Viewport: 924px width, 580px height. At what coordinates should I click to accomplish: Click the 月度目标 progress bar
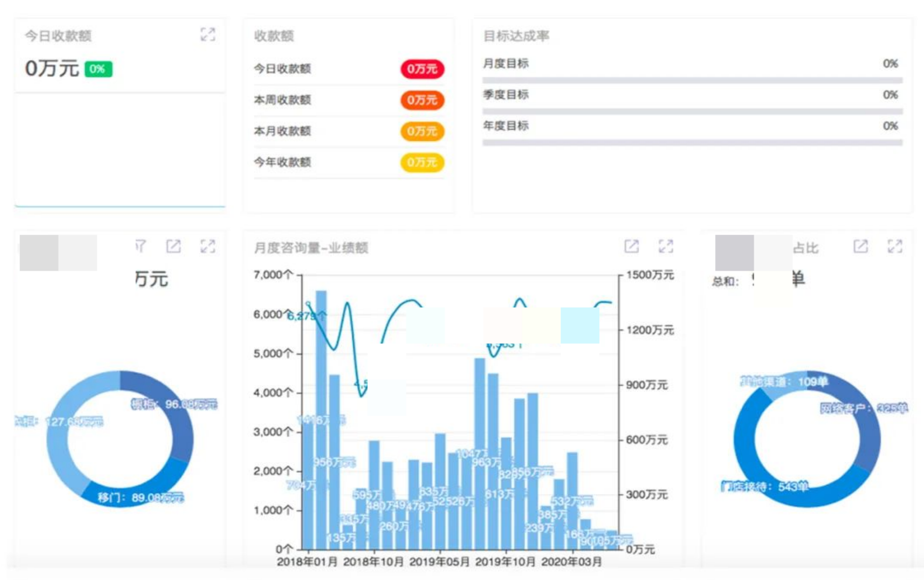(693, 80)
